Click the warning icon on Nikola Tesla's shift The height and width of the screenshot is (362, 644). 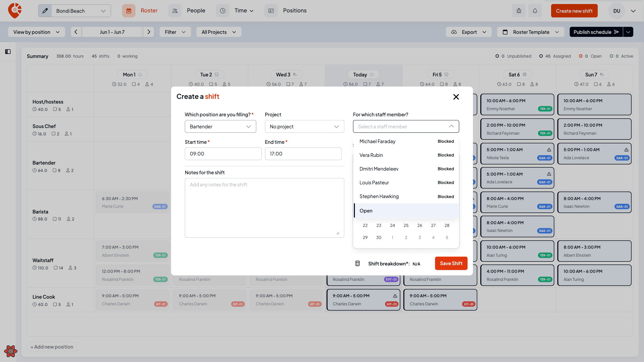click(549, 149)
